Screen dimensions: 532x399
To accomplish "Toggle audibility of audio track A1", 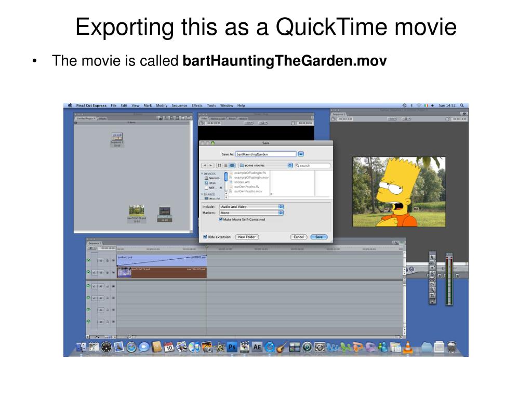I will (x=88, y=286).
